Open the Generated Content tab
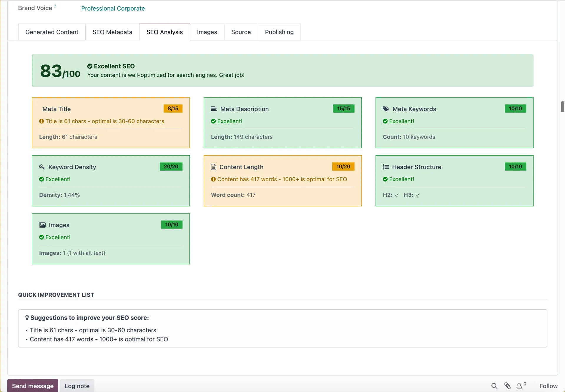The width and height of the screenshot is (565, 392). pyautogui.click(x=52, y=32)
